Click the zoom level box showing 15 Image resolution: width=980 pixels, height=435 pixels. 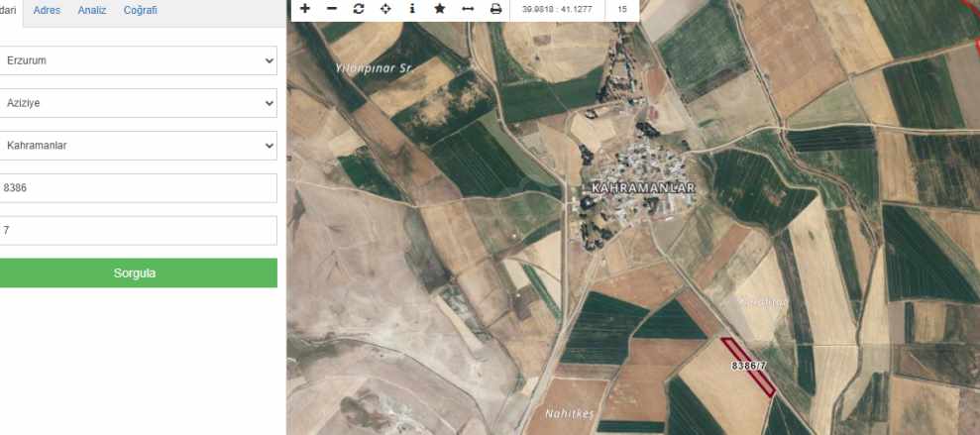[622, 9]
